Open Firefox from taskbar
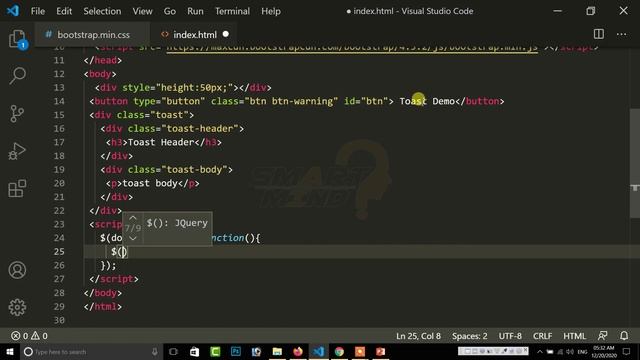This screenshot has width=640, height=360. coord(298,351)
